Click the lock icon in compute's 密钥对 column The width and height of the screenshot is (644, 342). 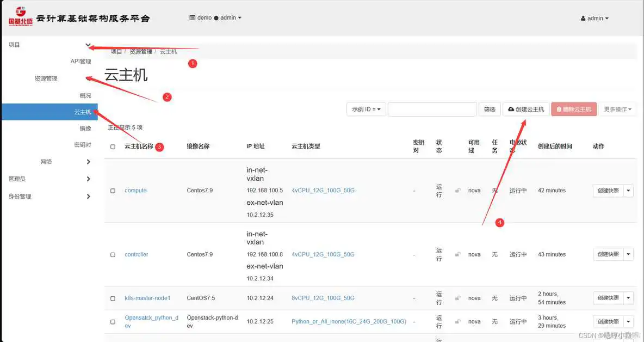[x=457, y=190]
